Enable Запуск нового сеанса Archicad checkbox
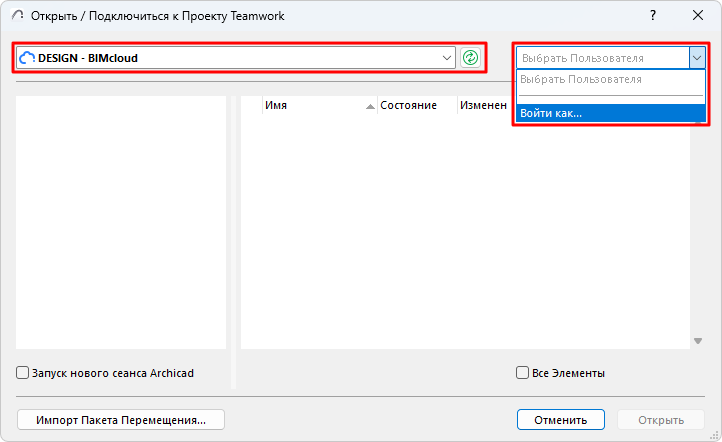The image size is (722, 442). pos(23,373)
